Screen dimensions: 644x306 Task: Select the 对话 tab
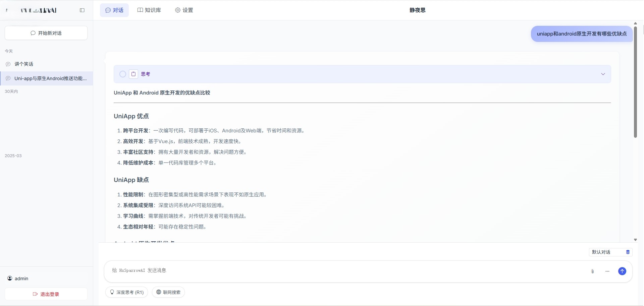[x=114, y=10]
